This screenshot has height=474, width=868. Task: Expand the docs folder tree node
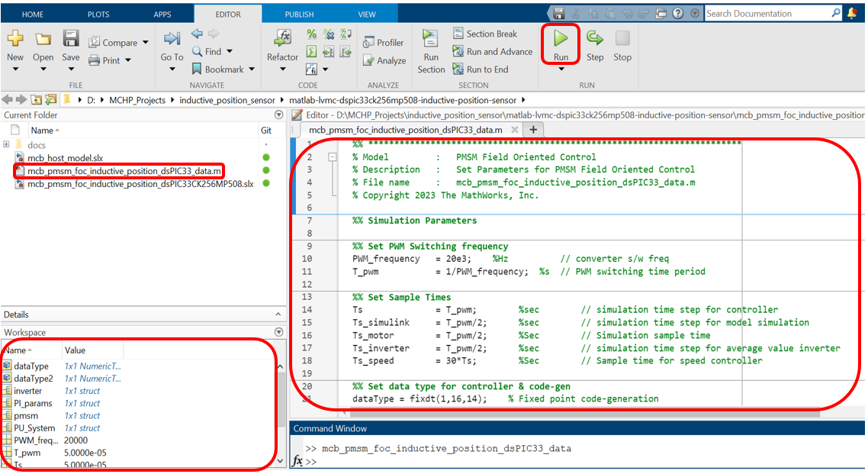tap(6, 144)
